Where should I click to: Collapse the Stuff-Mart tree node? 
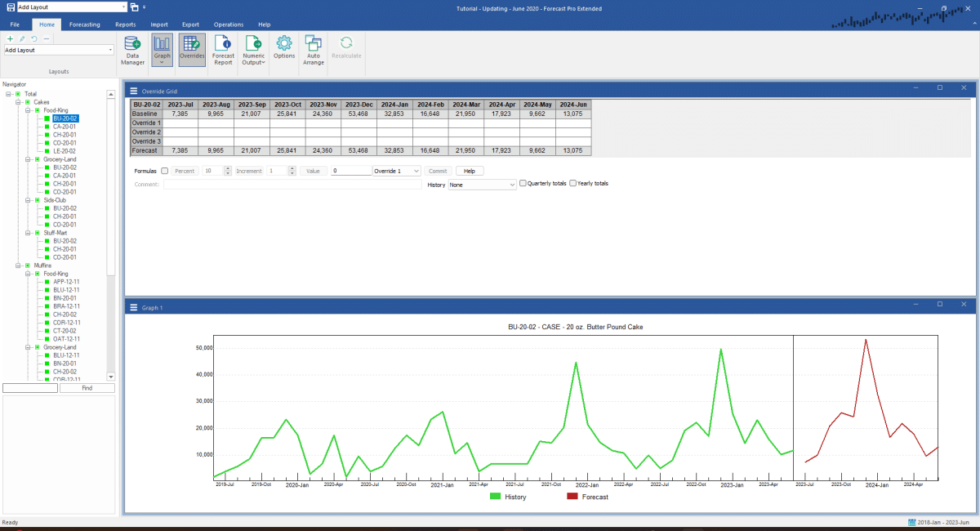(28, 233)
